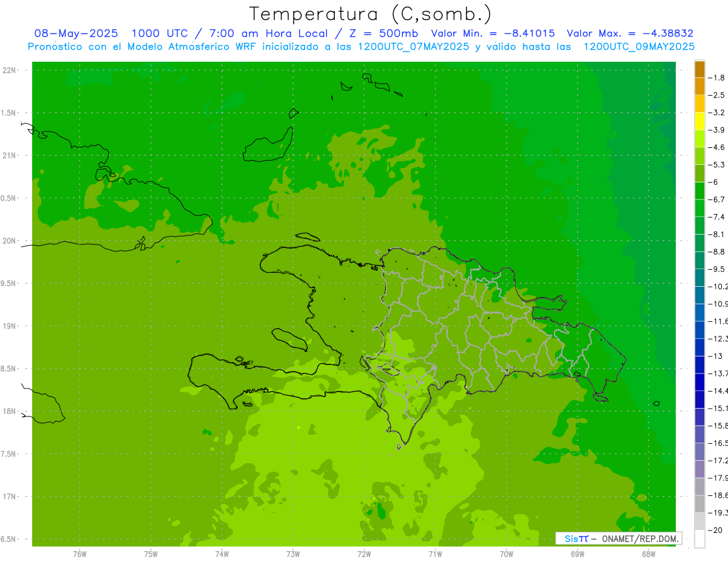Screen dimensions: 728x562
Task: Click the '-1.8' legend value
Action: pyautogui.click(x=718, y=78)
